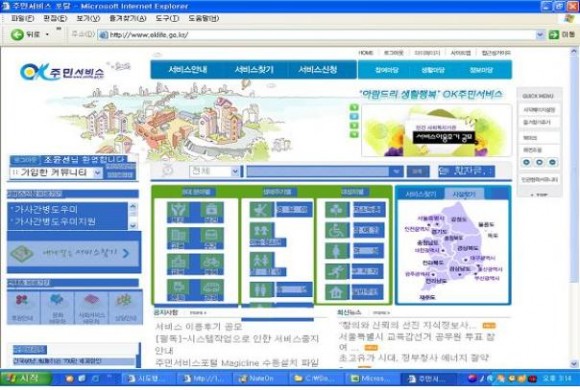Click the clover icon atop the target column
Screen dimensions: 580x390
337,209
